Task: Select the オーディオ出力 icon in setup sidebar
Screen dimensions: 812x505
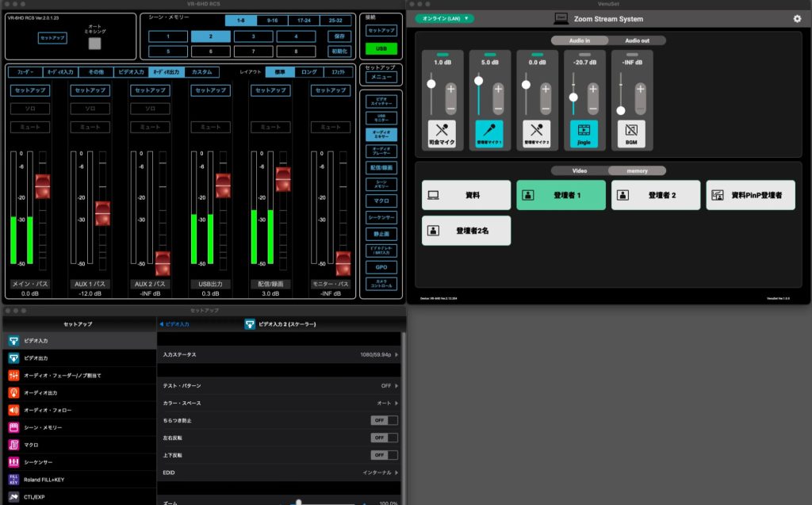Action: [13, 392]
